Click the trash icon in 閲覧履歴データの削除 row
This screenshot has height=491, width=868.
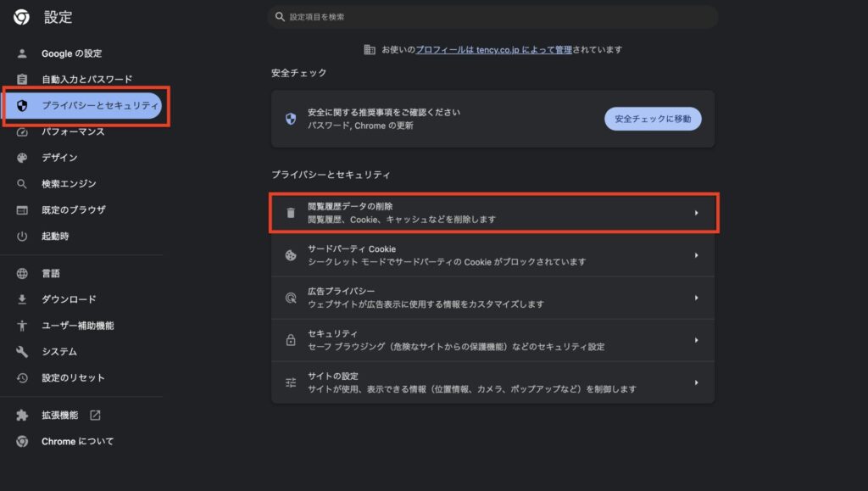(x=291, y=213)
